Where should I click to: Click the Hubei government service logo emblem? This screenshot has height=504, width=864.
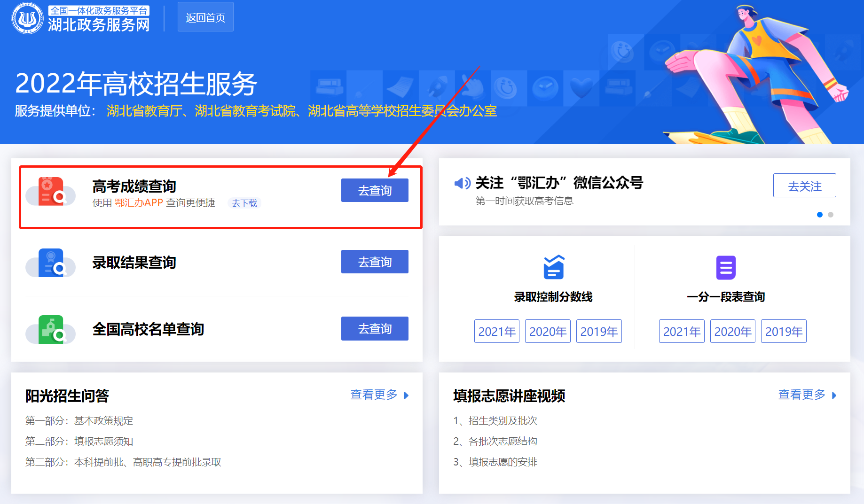pyautogui.click(x=27, y=18)
